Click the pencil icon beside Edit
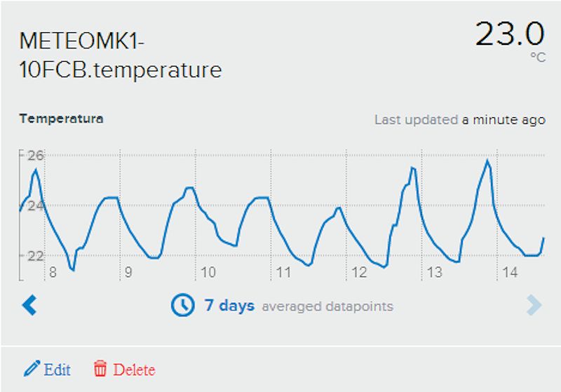Image resolution: width=561 pixels, height=392 pixels. tap(32, 368)
